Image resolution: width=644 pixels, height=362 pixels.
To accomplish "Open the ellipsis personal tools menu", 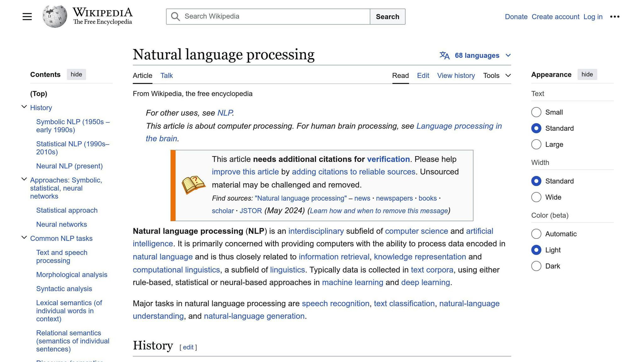I will pyautogui.click(x=615, y=16).
